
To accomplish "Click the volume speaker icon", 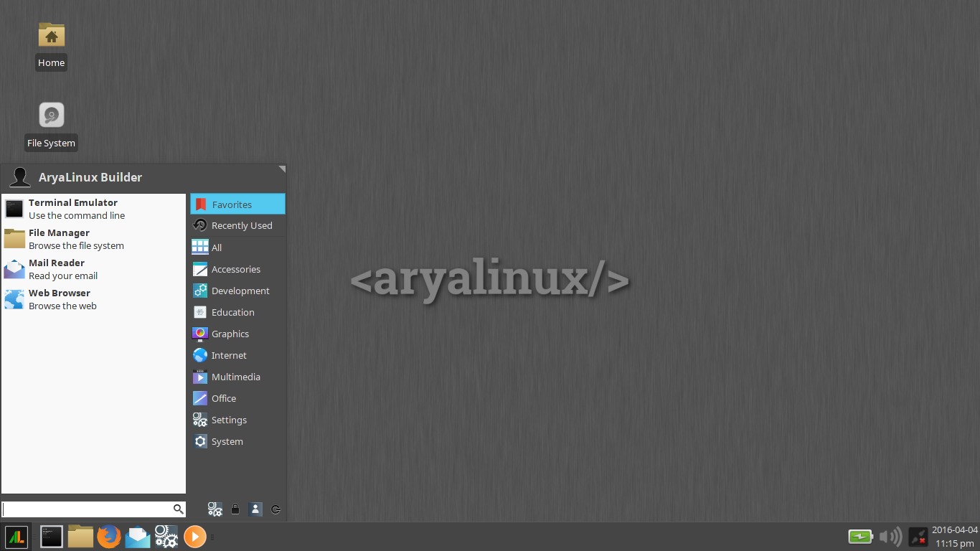I will point(890,537).
